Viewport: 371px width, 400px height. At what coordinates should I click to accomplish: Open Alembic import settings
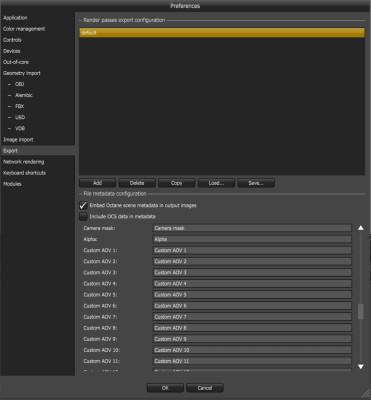pos(24,95)
